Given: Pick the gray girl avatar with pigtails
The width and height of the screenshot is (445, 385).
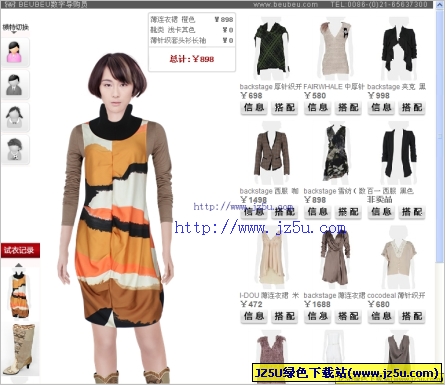Looking at the screenshot, I should [x=15, y=117].
